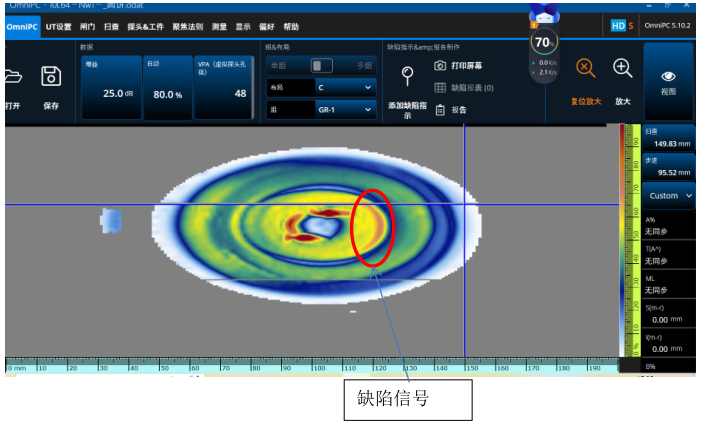Click the OmniPC 5.10.2 version label
This screenshot has height=436, width=706.
point(667,26)
